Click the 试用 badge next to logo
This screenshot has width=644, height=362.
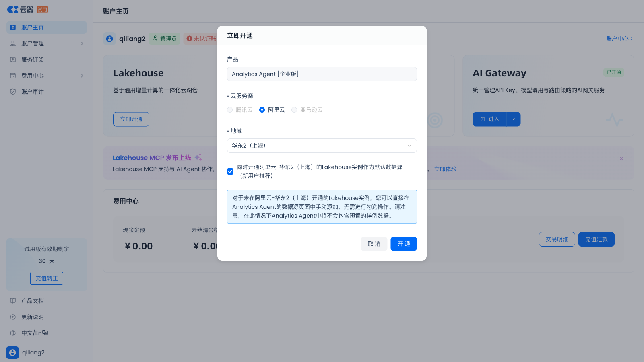tap(42, 10)
